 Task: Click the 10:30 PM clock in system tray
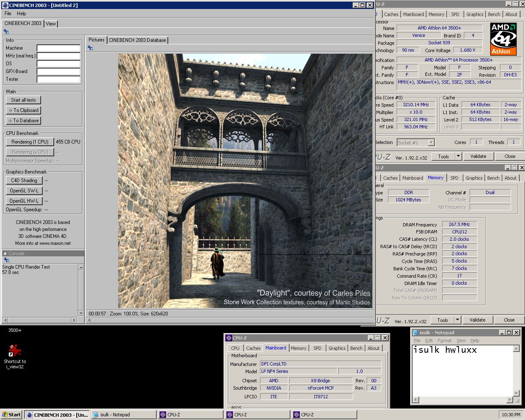coord(511,415)
